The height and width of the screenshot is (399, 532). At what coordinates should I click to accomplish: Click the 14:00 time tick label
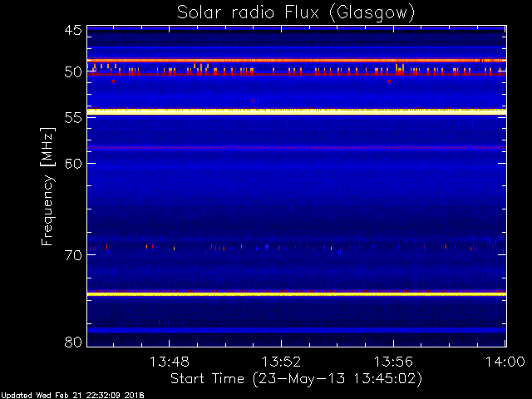click(505, 362)
